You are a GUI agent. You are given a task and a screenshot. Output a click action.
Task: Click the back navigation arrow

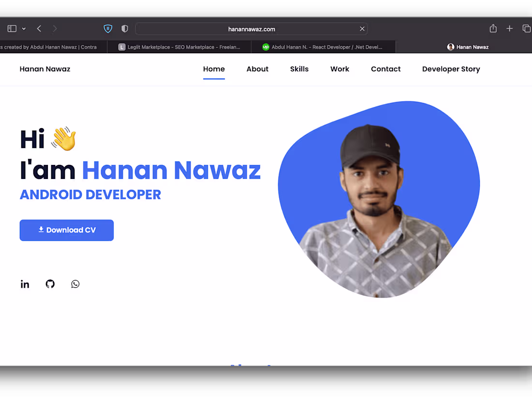(39, 29)
